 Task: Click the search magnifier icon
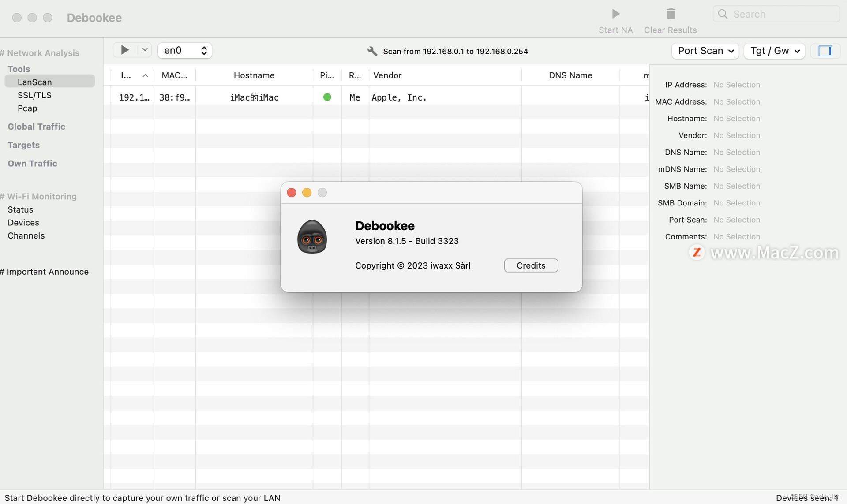tap(723, 14)
